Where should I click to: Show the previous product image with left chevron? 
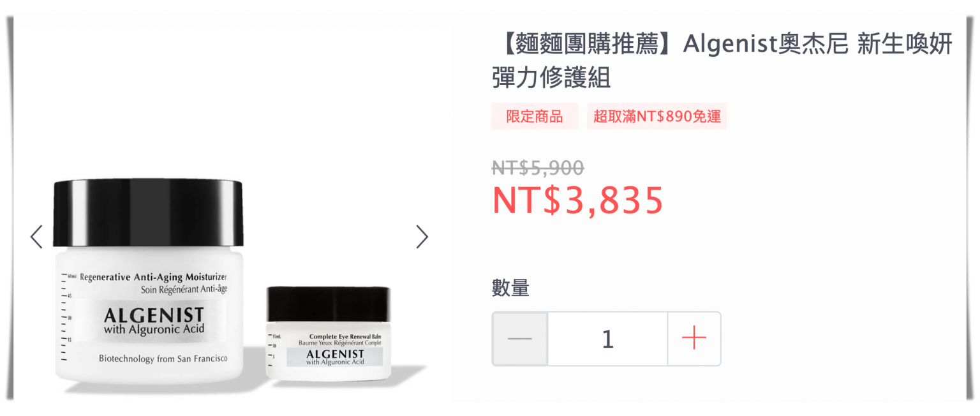pyautogui.click(x=36, y=237)
